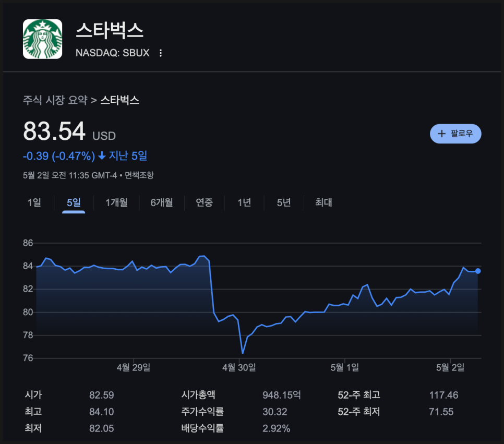This screenshot has height=444, width=504.
Task: Click the 4월 30일 axis label
Action: pos(239,367)
